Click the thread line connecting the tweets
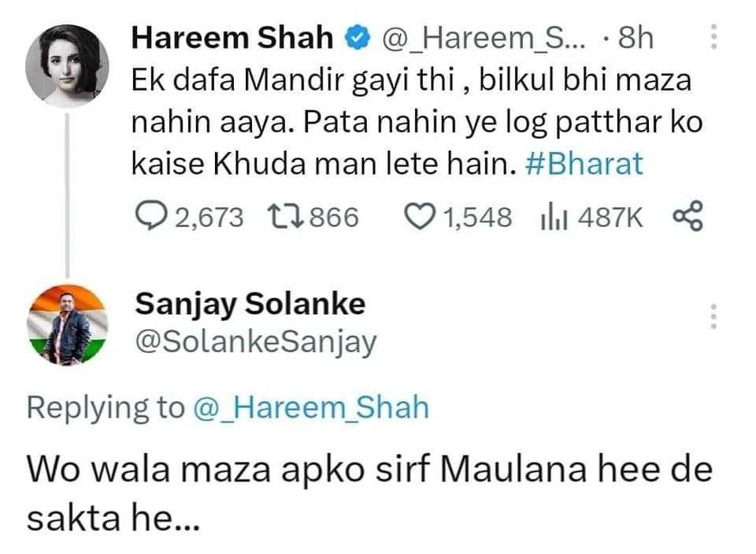Image resolution: width=756 pixels, height=554 pixels. (68, 189)
